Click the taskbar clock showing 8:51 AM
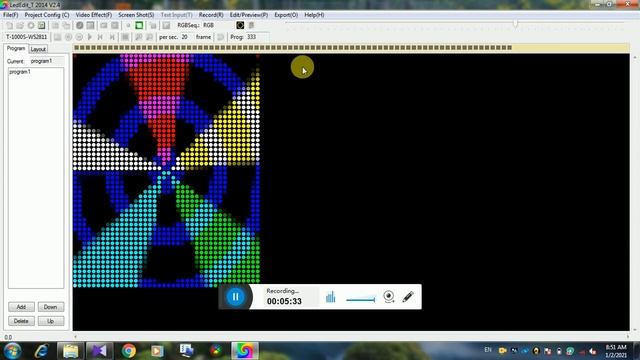The height and width of the screenshot is (360, 640). [x=616, y=351]
